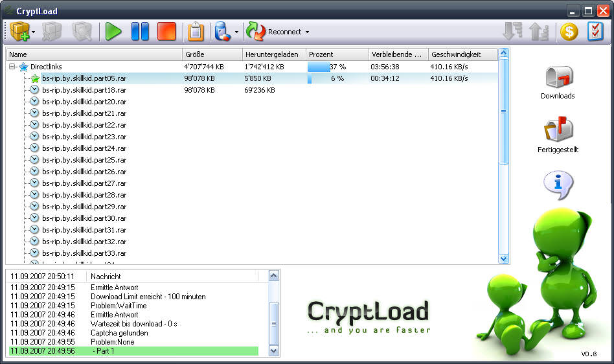Click the clock icon of part26.rar
This screenshot has width=614, height=364.
(x=34, y=171)
